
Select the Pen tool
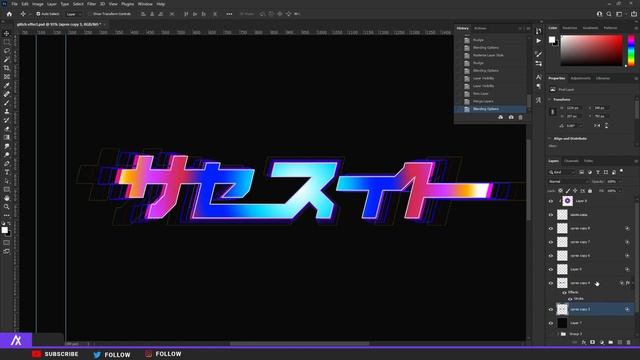(x=7, y=164)
